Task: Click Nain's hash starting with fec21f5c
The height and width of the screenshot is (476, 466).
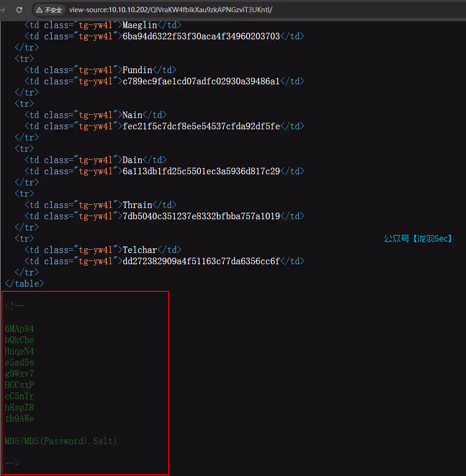Action: [201, 126]
